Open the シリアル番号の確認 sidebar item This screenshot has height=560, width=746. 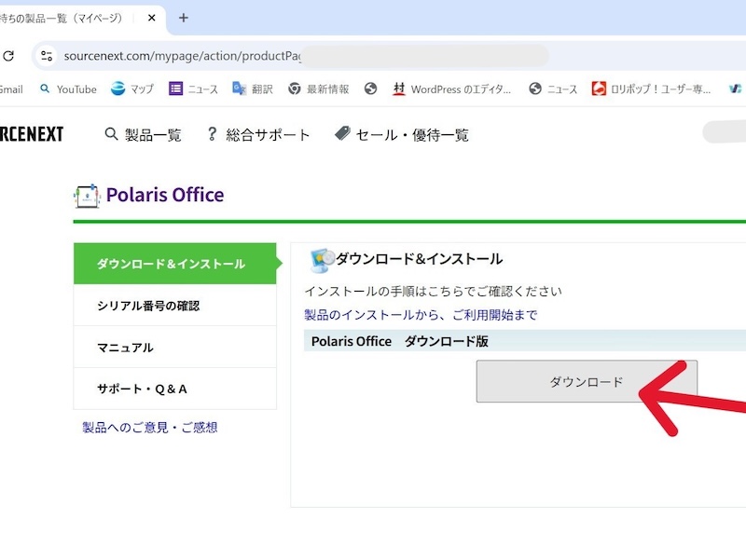click(148, 306)
